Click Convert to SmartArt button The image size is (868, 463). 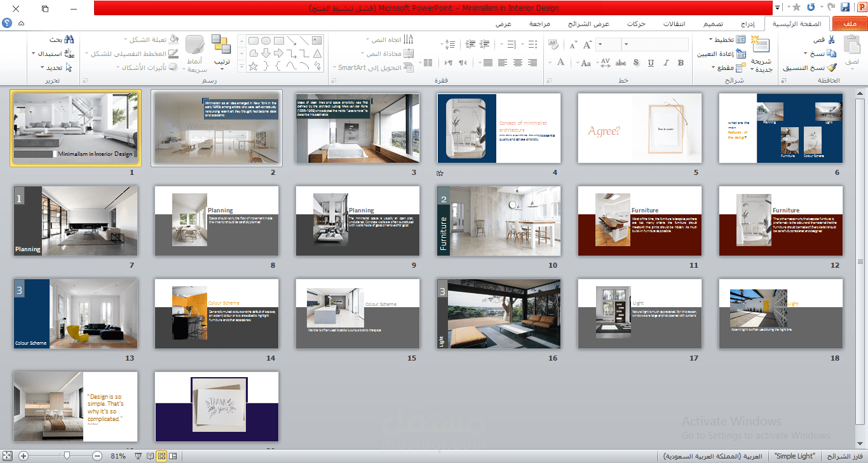click(x=374, y=67)
